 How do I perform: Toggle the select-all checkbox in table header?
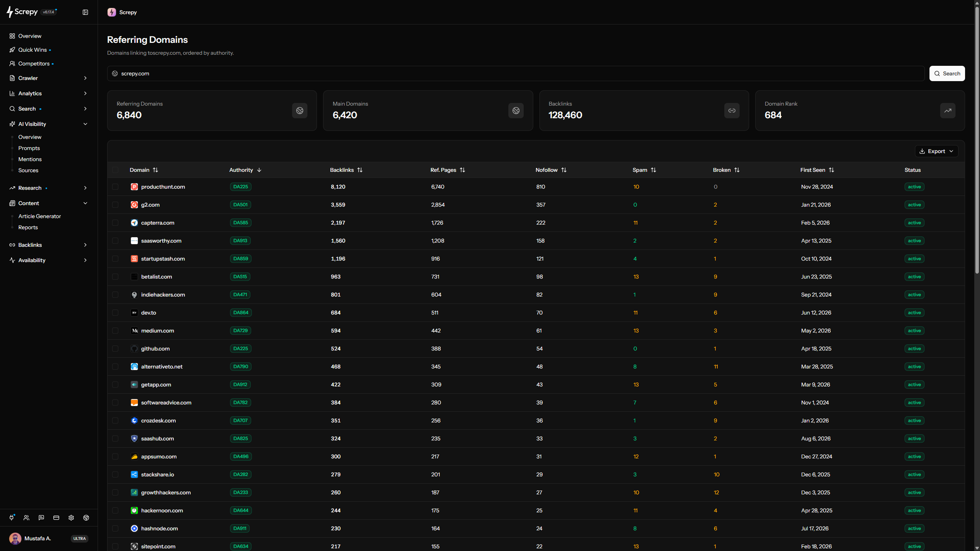[115, 170]
